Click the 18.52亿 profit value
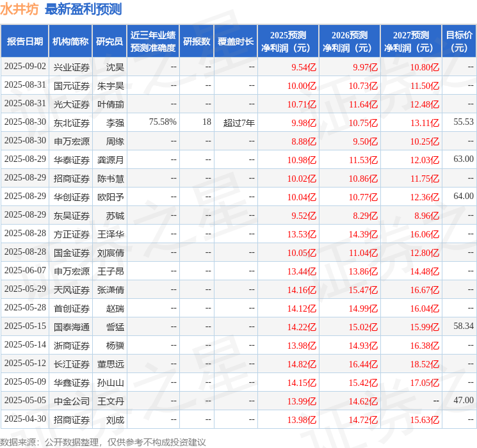The height and width of the screenshot is (448, 477). [x=424, y=364]
